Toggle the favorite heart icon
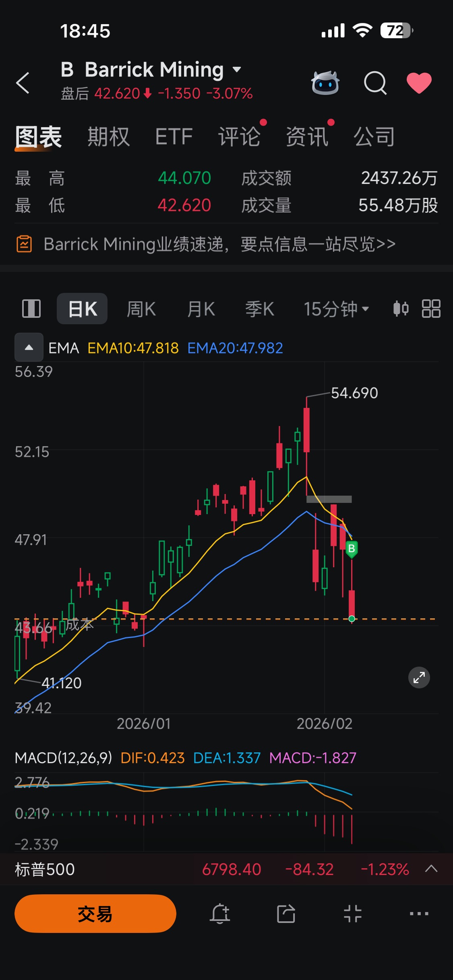 pyautogui.click(x=419, y=83)
